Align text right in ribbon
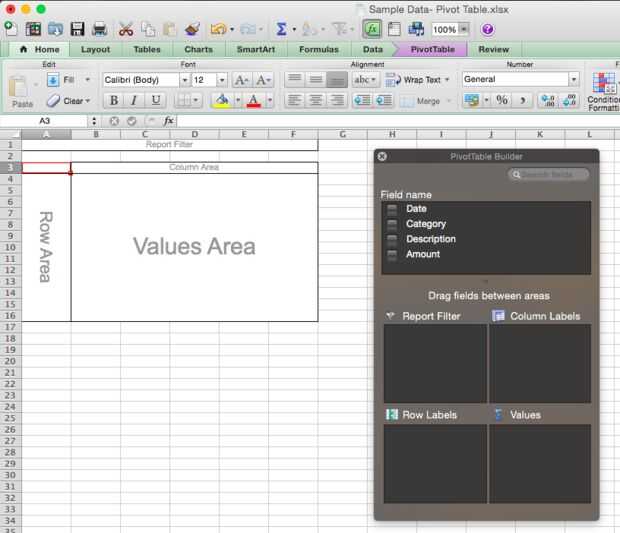 point(337,100)
